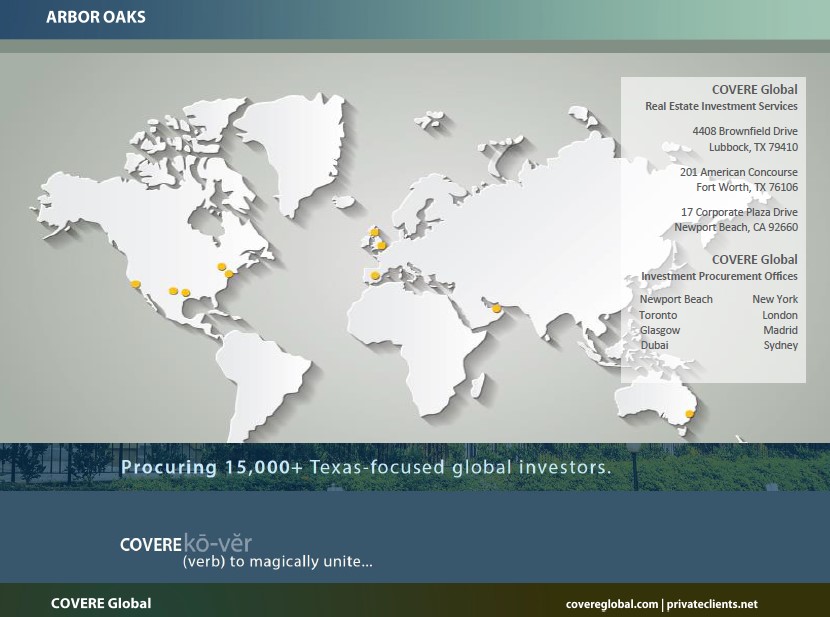
Task: Select the western Texas marker for Lubbock
Action: click(173, 291)
